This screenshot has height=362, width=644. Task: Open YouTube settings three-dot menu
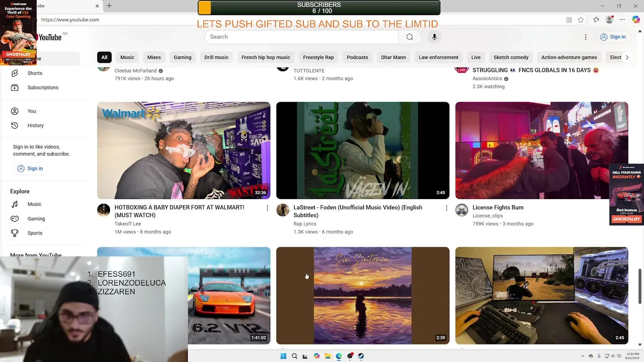585,37
